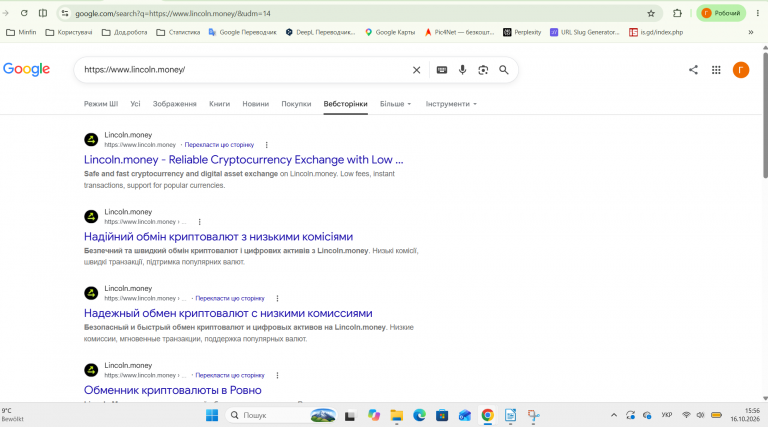768x427 pixels.
Task: Show hidden tray icons chevron
Action: point(614,415)
